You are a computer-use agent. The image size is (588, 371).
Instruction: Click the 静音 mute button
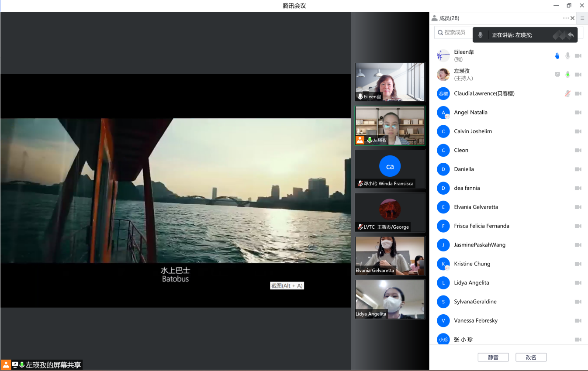click(493, 357)
